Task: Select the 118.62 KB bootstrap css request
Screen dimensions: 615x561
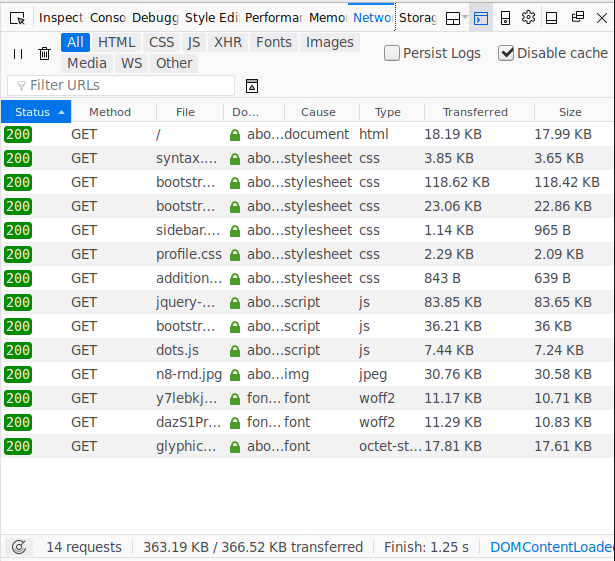Action: [308, 182]
